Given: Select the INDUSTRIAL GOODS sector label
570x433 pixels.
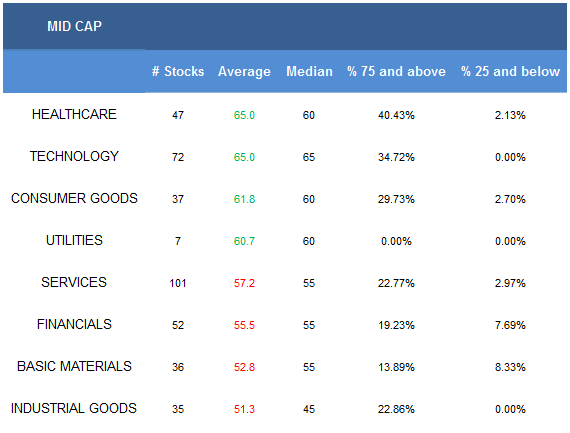Looking at the screenshot, I should coord(74,408).
